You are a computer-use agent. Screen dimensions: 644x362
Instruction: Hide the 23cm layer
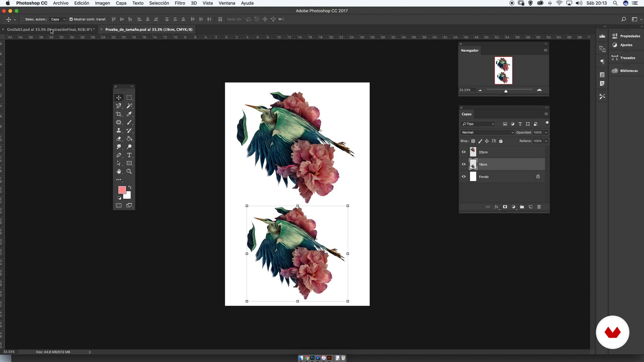click(464, 152)
